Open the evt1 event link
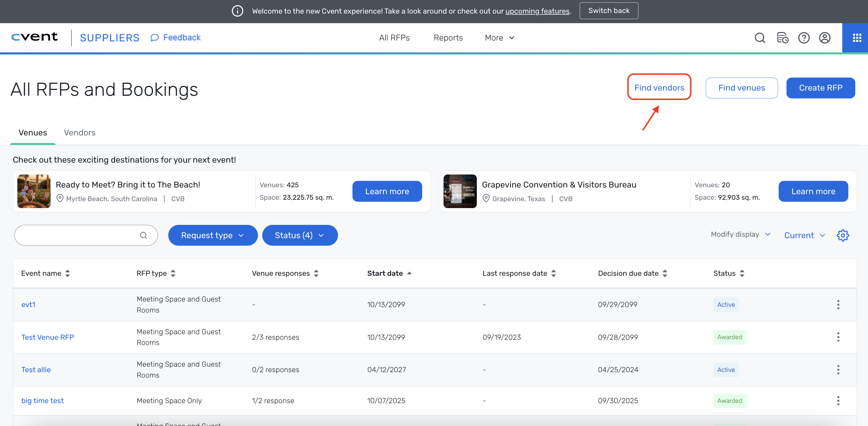Image resolution: width=868 pixels, height=426 pixels. (28, 304)
